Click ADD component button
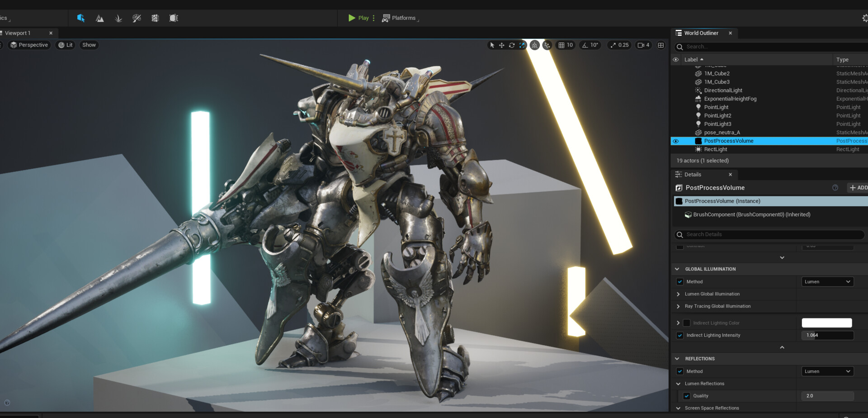 tap(858, 188)
